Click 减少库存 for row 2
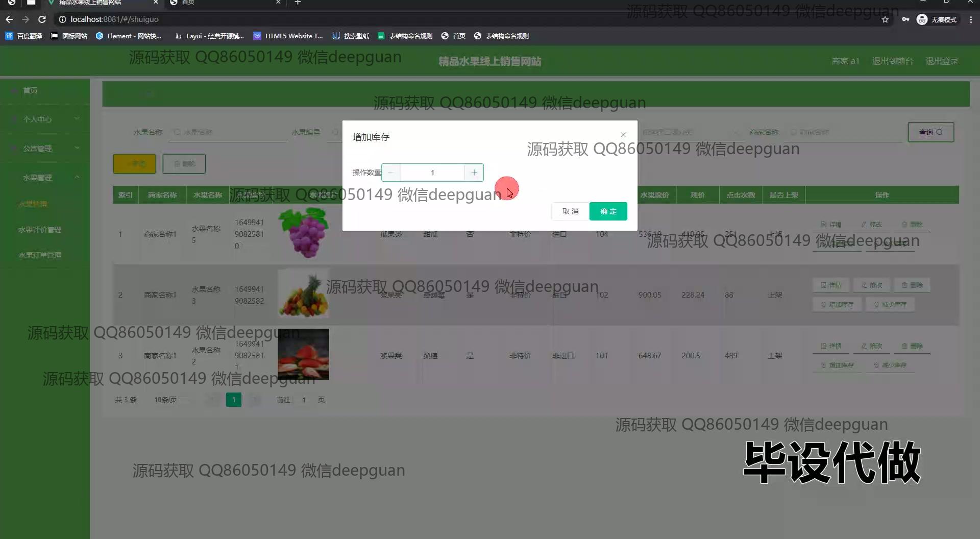Viewport: 980px width, 539px height. 890,305
